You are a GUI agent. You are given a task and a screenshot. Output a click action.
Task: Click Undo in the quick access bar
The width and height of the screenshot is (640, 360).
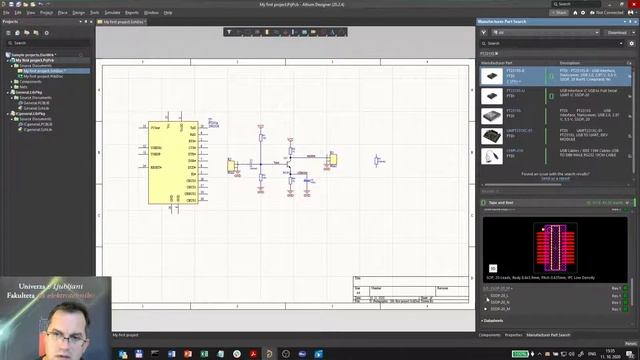pos(40,4)
